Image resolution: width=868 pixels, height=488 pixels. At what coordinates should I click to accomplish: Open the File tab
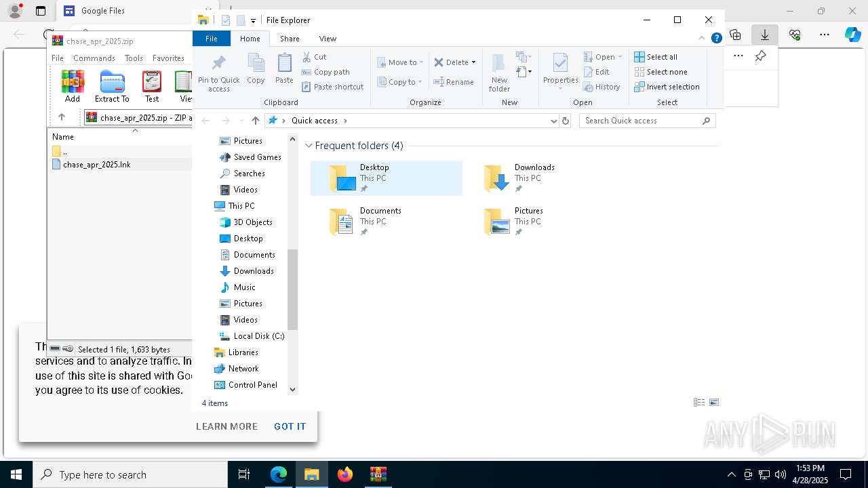212,39
